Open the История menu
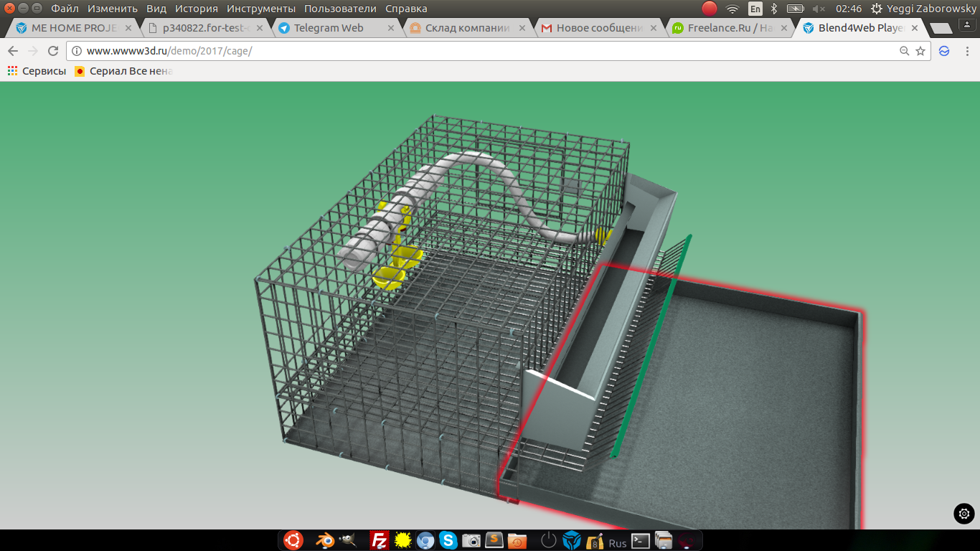 (x=196, y=9)
